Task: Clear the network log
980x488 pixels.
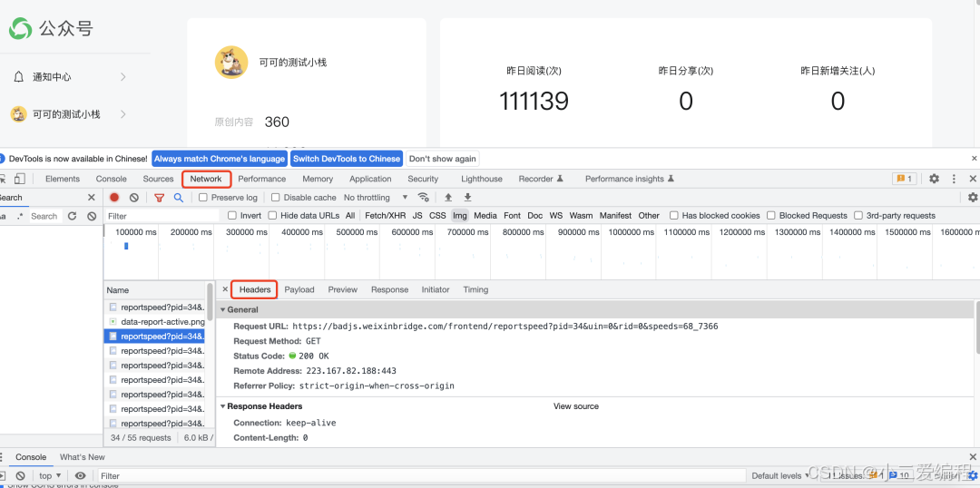Action: [x=133, y=198]
